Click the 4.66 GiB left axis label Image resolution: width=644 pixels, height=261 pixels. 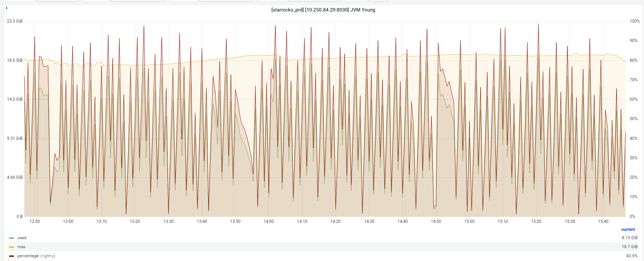click(15, 177)
